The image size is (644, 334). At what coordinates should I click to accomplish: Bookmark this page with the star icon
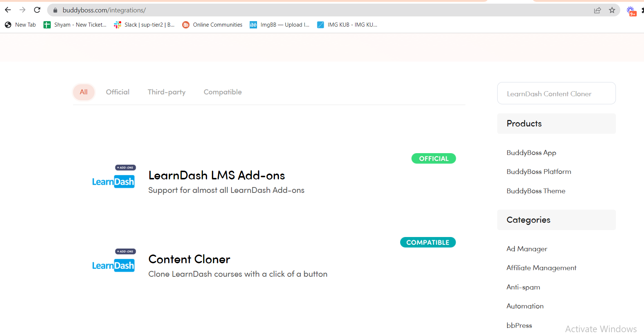(x=612, y=10)
